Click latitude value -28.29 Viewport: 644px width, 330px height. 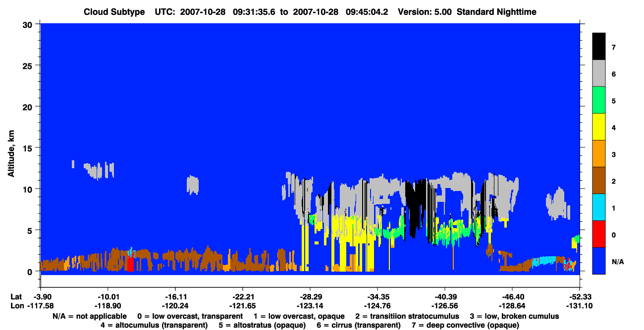(310, 296)
